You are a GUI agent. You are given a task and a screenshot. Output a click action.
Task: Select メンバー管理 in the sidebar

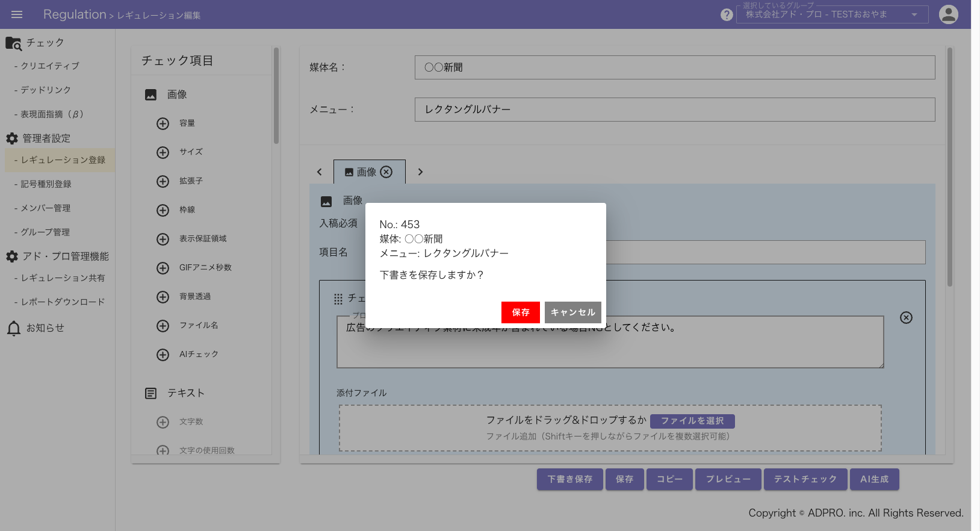coord(46,208)
